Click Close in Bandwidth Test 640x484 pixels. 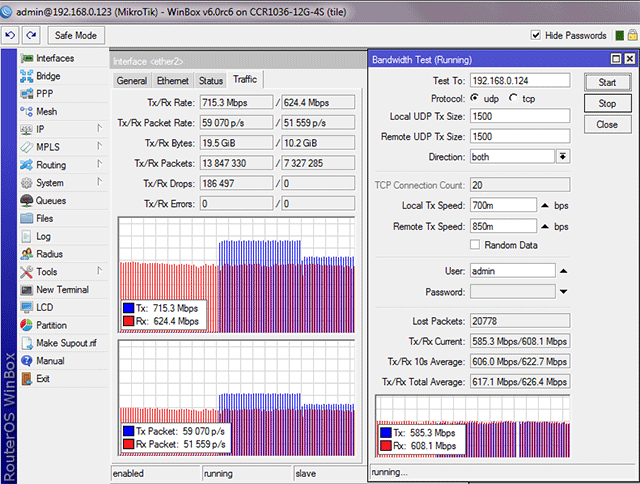(x=607, y=124)
